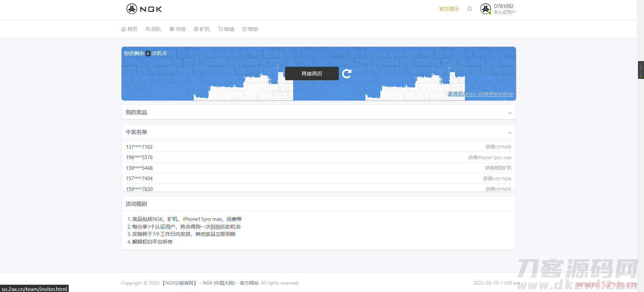
Task: Click the 邀请朋友加入 invite link
Action: [x=480, y=94]
